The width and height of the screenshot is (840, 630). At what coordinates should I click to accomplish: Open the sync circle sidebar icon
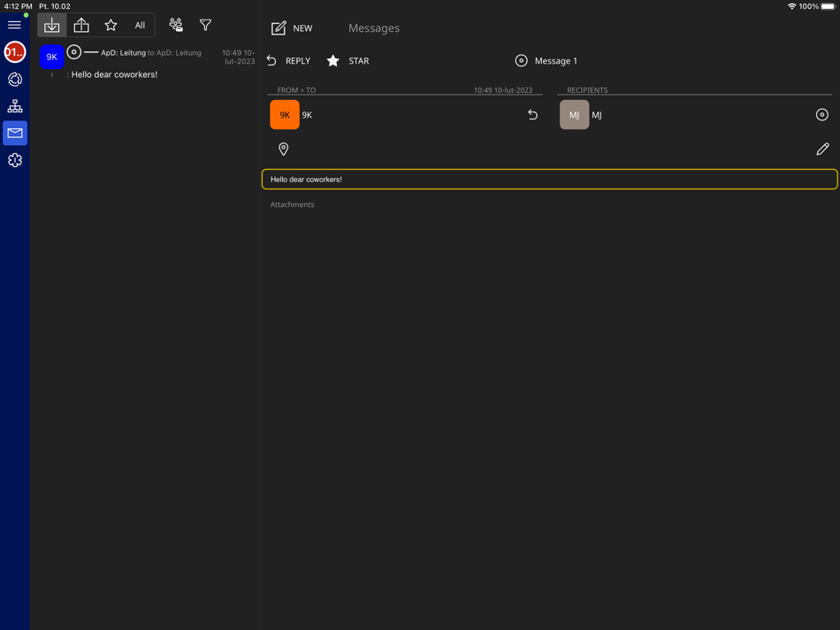tap(14, 80)
